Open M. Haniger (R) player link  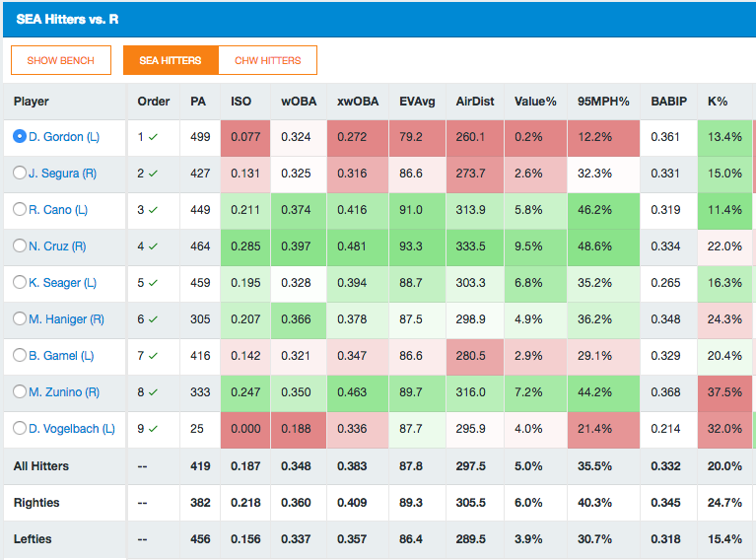coord(67,319)
